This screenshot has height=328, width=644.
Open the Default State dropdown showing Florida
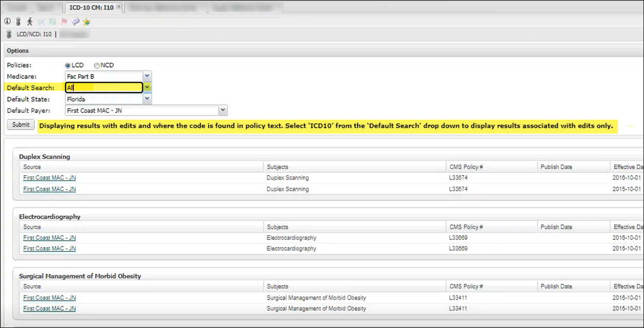147,99
